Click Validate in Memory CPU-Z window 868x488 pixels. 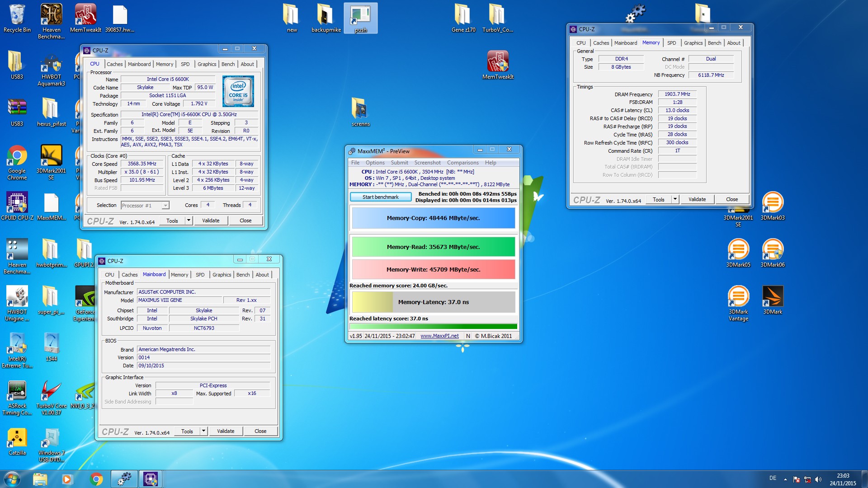697,199
